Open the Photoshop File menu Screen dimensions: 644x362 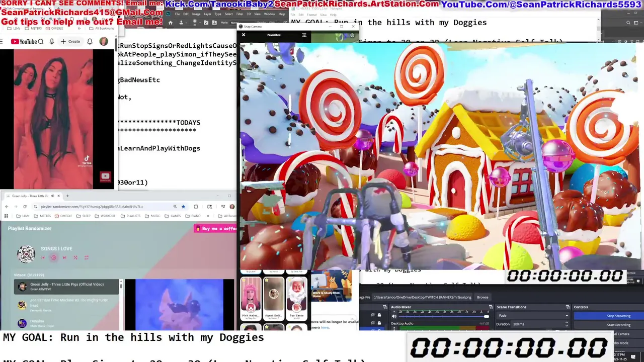tap(178, 14)
